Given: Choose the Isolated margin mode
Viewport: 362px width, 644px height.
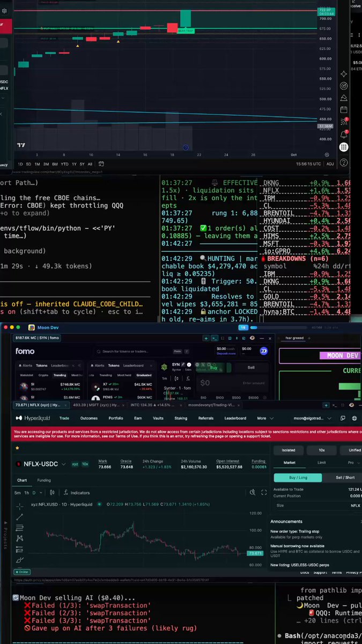Looking at the screenshot, I should coord(289,450).
